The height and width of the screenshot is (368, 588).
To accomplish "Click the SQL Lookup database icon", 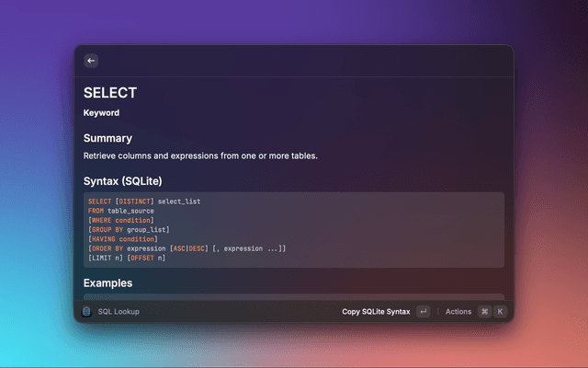I will tap(86, 312).
